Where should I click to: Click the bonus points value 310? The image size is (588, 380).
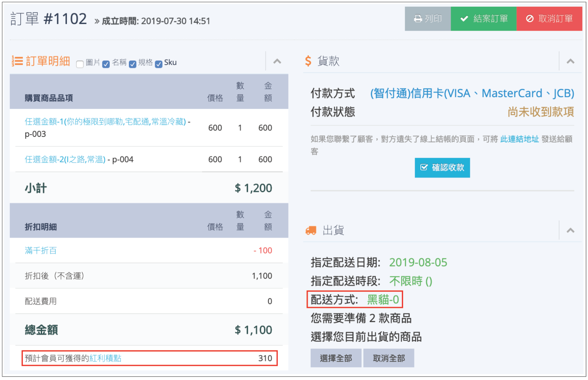265,358
